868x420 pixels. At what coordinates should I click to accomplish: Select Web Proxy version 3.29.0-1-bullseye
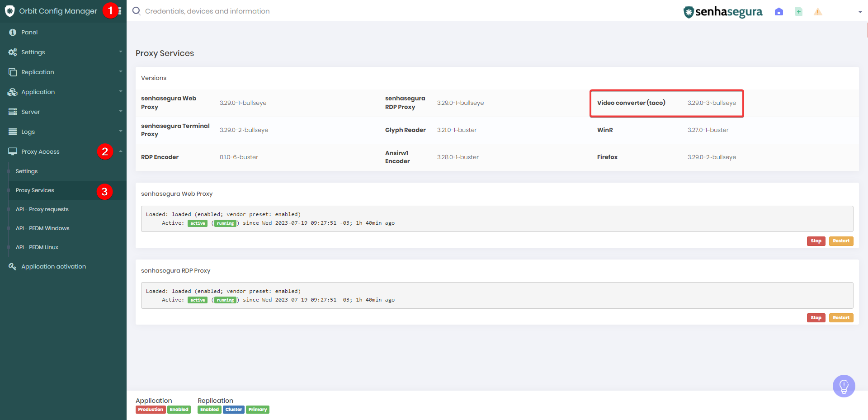(x=243, y=103)
